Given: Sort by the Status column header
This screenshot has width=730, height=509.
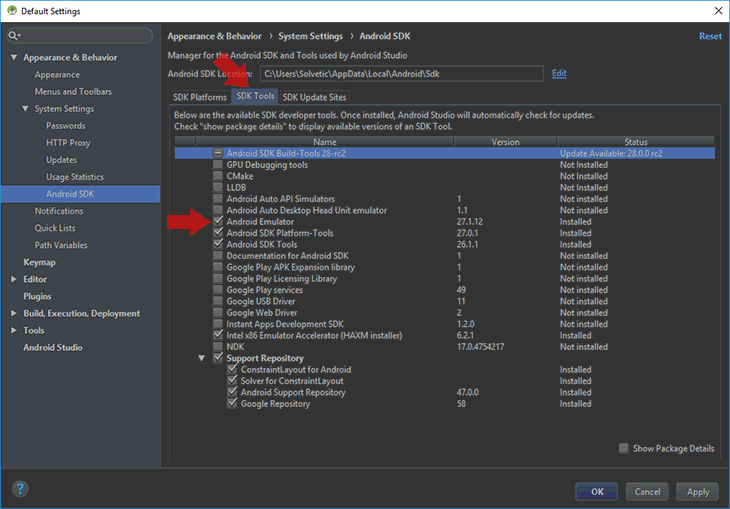Looking at the screenshot, I should pos(635,142).
